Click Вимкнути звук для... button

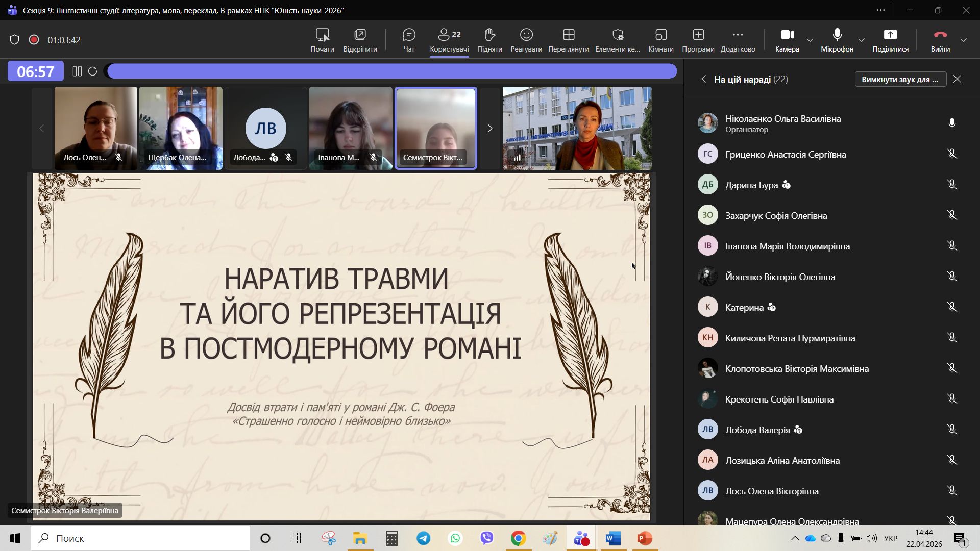pos(900,79)
